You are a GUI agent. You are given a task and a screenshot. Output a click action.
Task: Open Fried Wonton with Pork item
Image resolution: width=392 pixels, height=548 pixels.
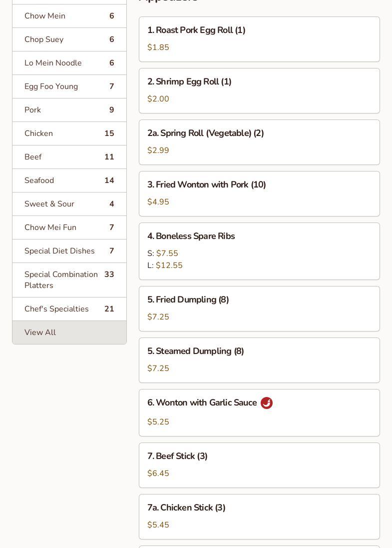click(259, 193)
